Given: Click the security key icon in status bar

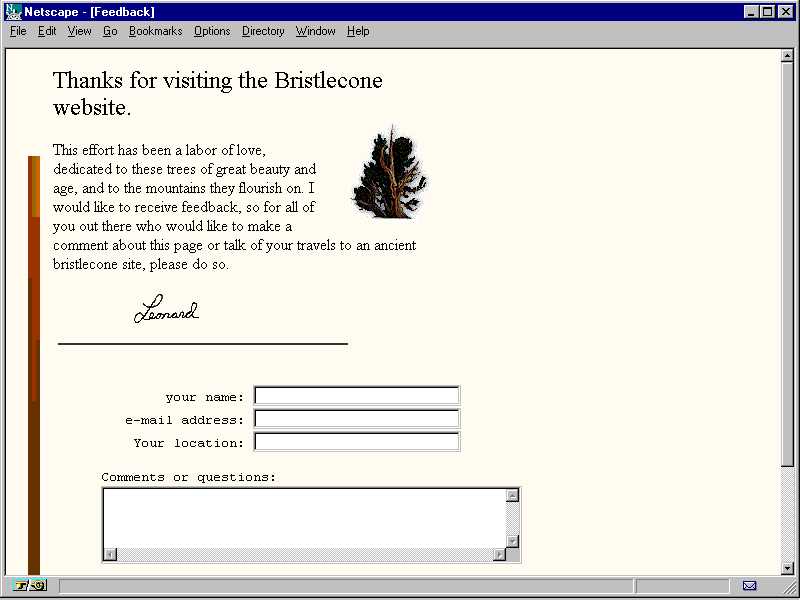Looking at the screenshot, I should pos(30,586).
